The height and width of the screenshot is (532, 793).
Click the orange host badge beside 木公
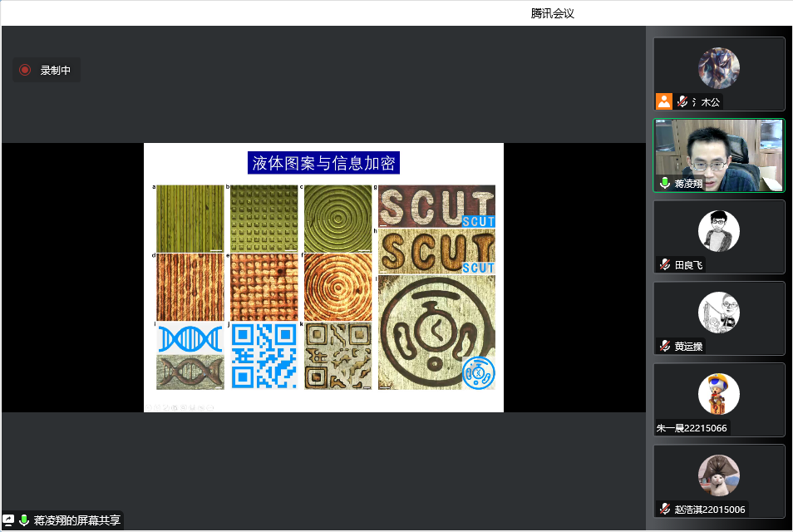click(663, 101)
